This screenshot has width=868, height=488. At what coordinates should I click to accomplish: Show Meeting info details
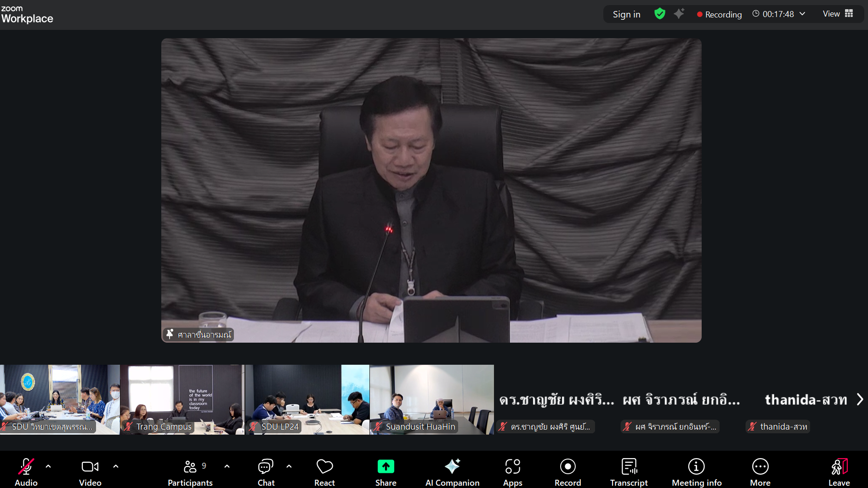coord(696,472)
